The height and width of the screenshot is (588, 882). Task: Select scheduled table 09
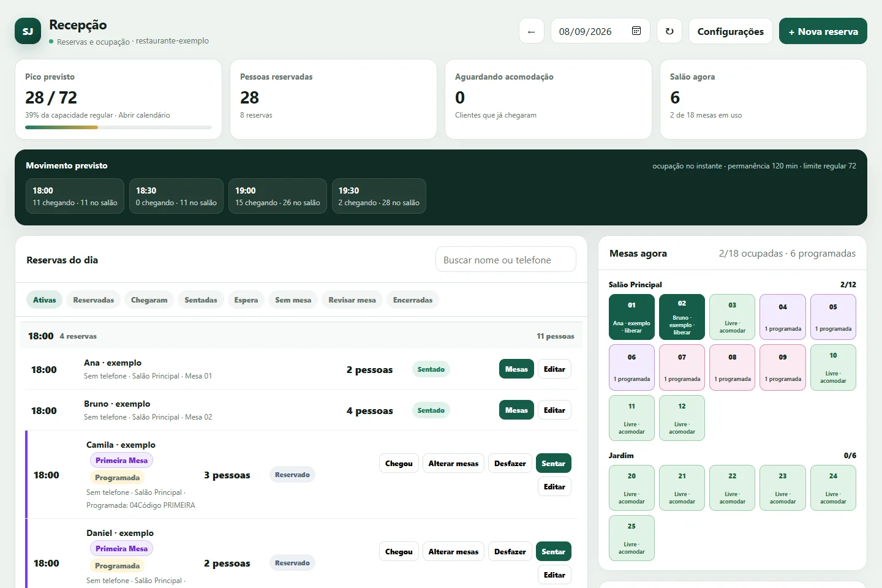coord(783,367)
